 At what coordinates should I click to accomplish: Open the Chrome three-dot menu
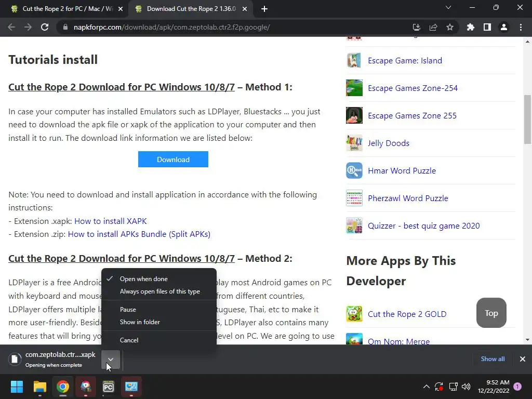point(521,27)
